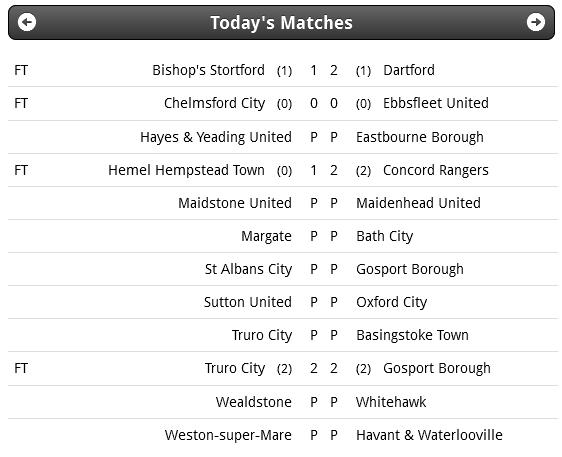Select Oxford City team name
The height and width of the screenshot is (457, 562).
[x=391, y=303]
